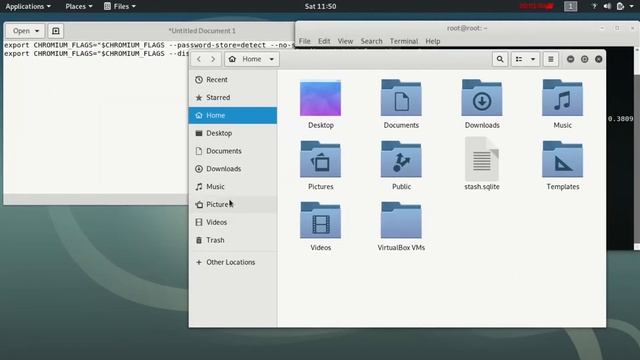Open the Applications menu
The image size is (640, 360).
pyautogui.click(x=28, y=6)
